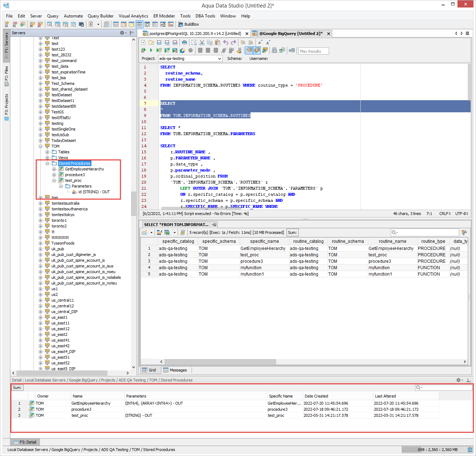Open BuildBox from the main toolbar

(x=188, y=24)
